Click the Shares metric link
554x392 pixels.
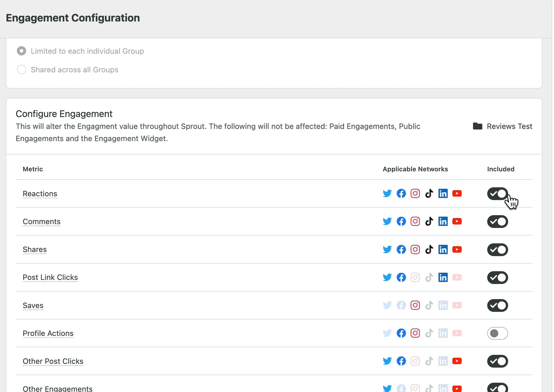pos(35,249)
